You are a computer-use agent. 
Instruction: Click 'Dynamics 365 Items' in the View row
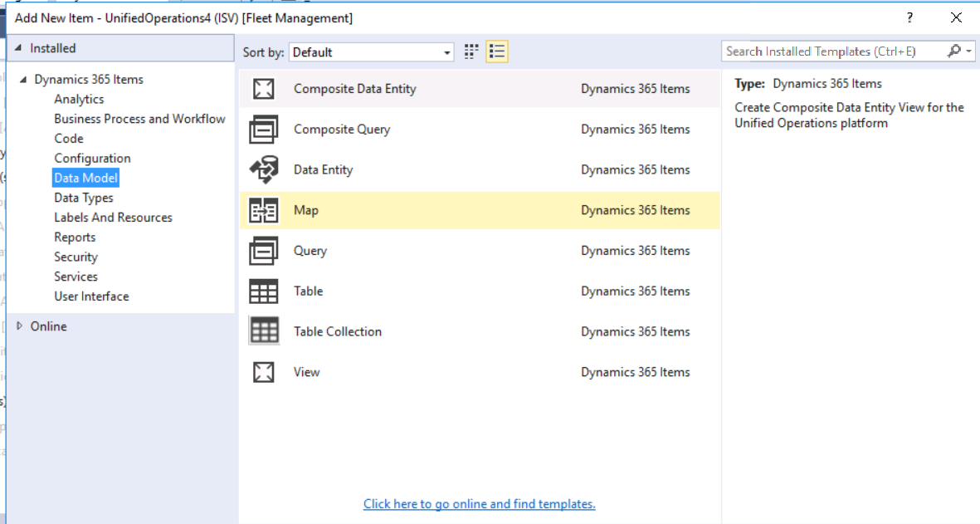tap(635, 372)
